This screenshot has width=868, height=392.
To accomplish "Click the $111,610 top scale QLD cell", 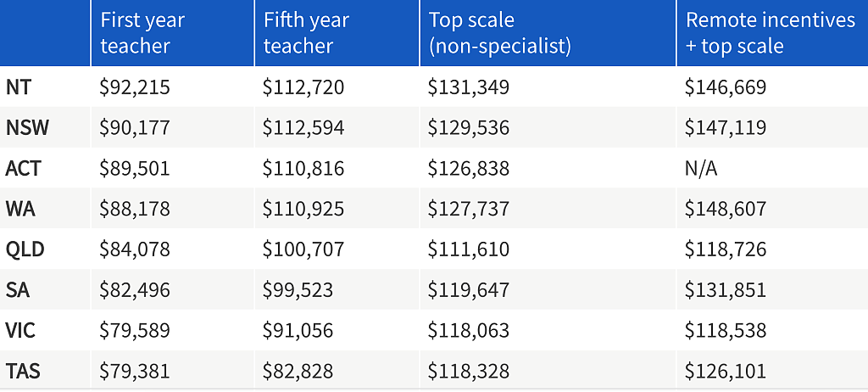I will point(468,249).
